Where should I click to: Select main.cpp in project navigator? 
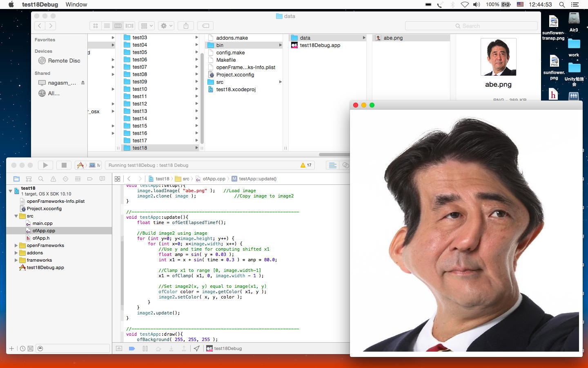coord(42,223)
